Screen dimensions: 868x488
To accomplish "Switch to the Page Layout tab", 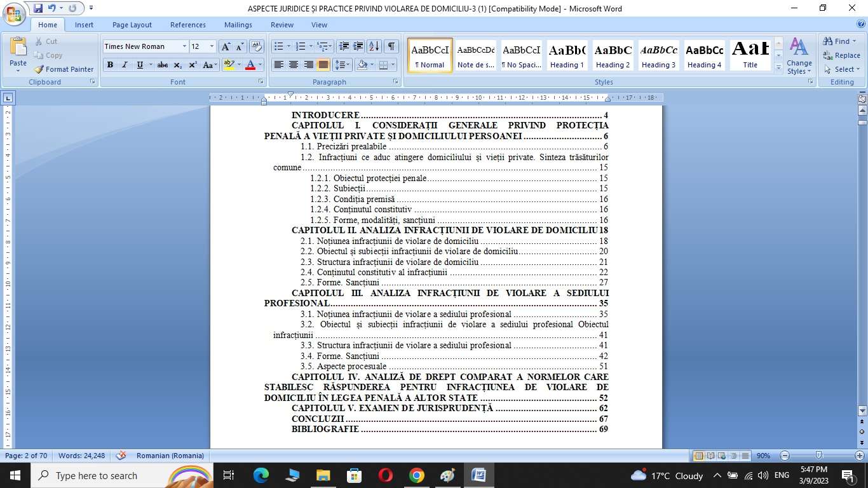I will coord(132,25).
